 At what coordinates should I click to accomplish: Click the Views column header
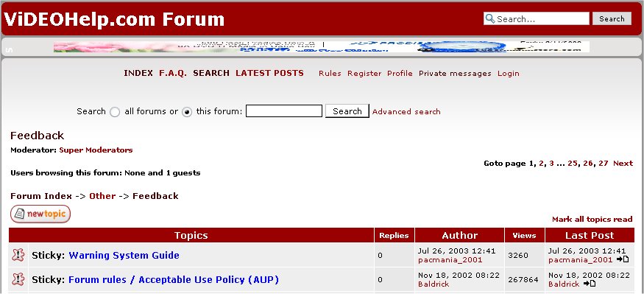coord(525,235)
